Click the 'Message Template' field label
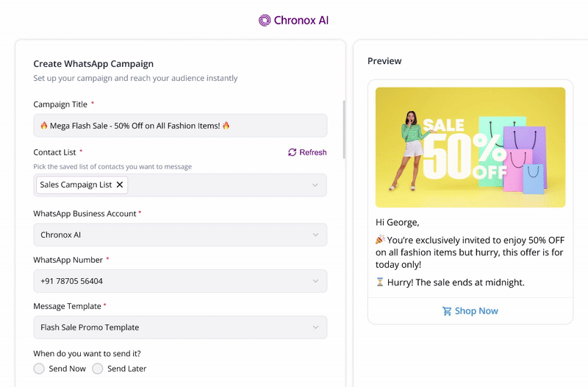Screen dimensions: 588x387 coord(67,306)
